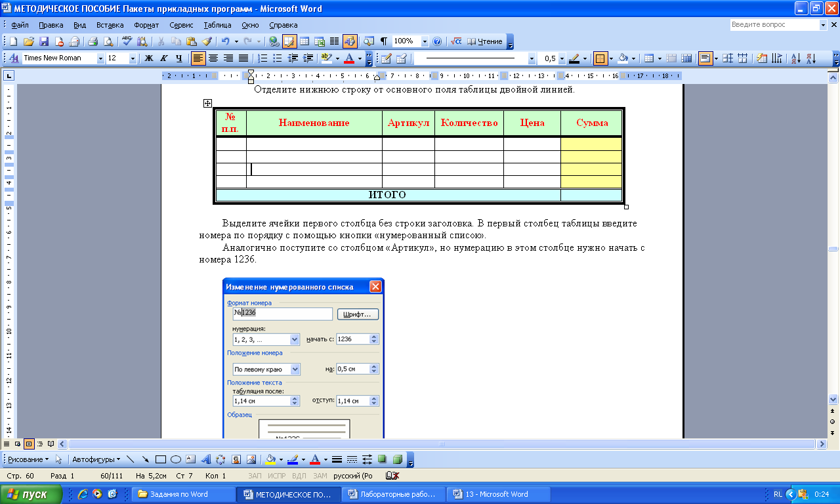The image size is (840, 504).
Task: Open zoom 100% dropdown
Action: (x=425, y=41)
